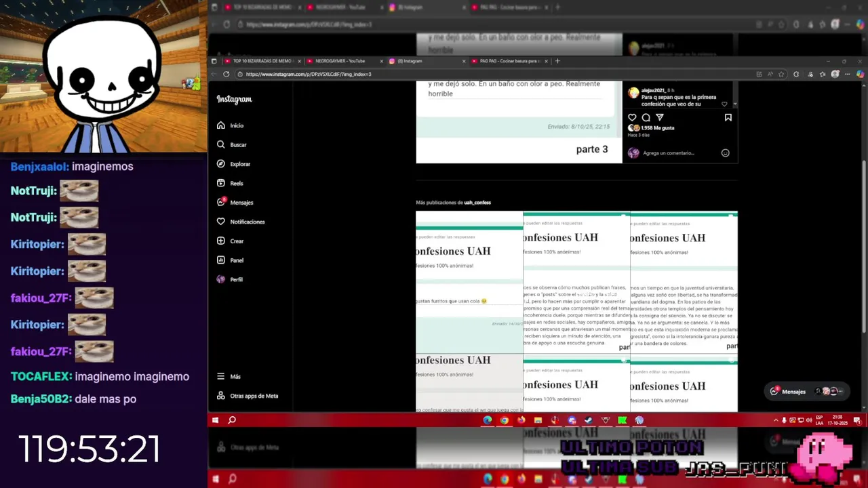Image resolution: width=868 pixels, height=488 pixels.
Task: Open Explorar compass icon in sidebar
Action: click(221, 164)
